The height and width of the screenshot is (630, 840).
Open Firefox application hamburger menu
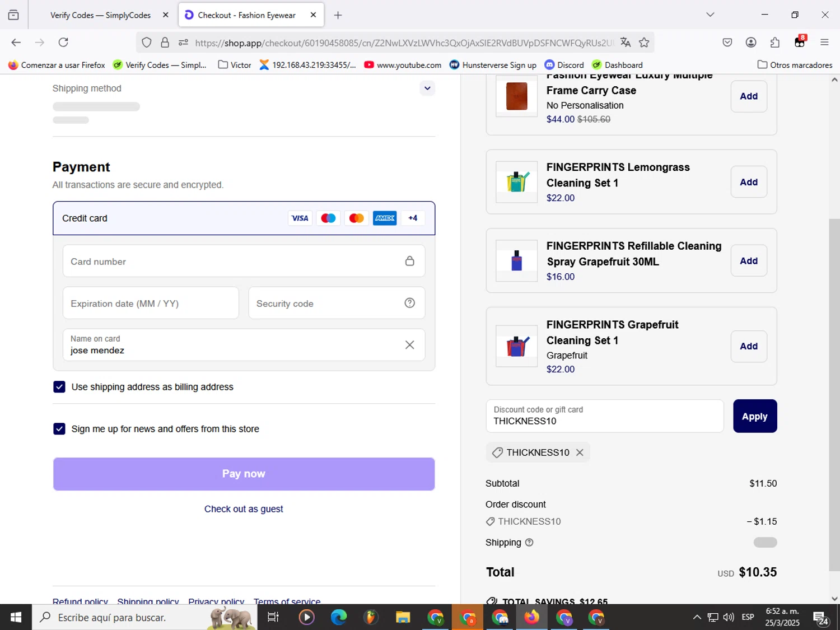click(x=824, y=43)
